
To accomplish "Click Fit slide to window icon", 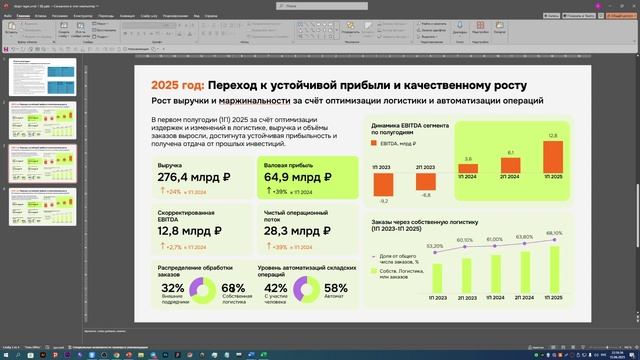I will (636, 347).
